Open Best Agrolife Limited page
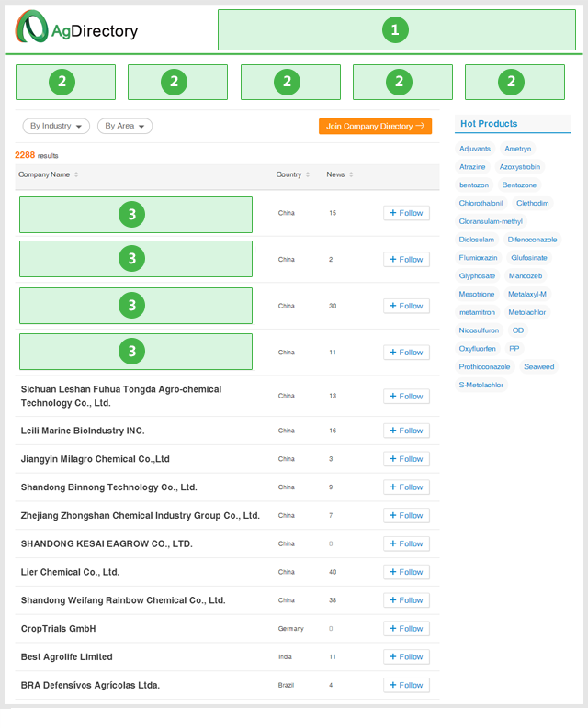 (x=67, y=657)
